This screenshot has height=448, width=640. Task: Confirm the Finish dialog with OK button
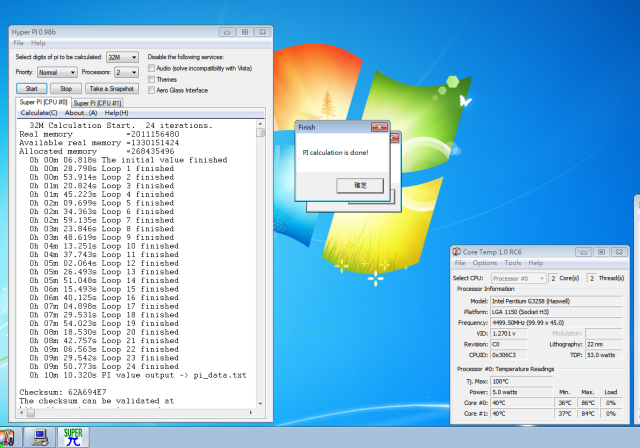[x=360, y=185]
